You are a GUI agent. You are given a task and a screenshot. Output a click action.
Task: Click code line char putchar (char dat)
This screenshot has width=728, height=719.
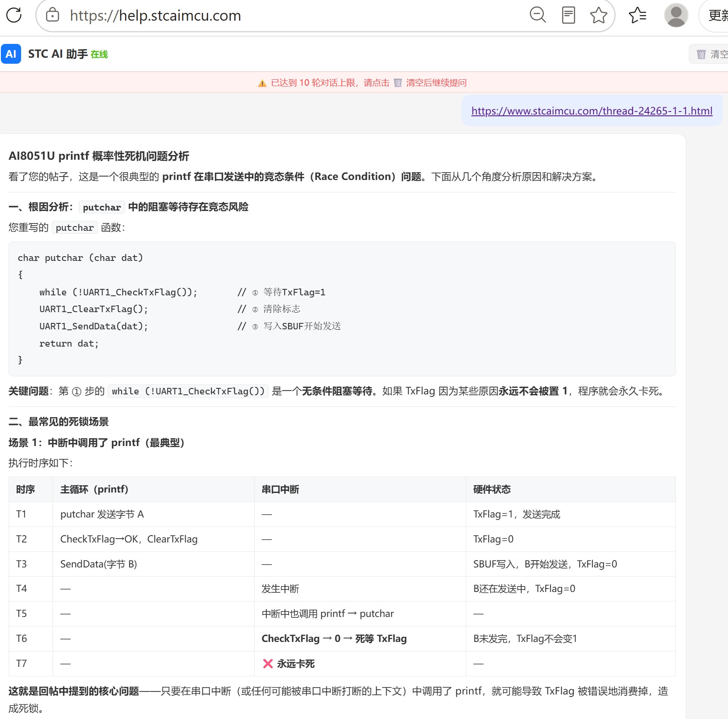click(80, 257)
